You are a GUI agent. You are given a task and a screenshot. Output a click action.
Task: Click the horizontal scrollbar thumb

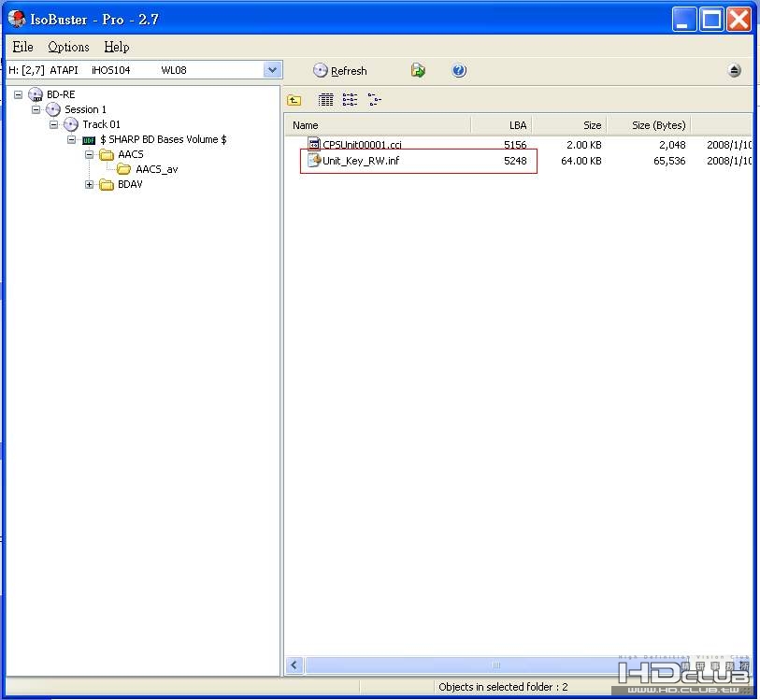click(496, 665)
